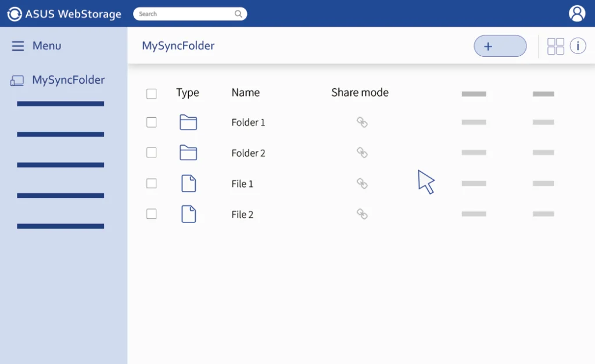Open MySyncFolder in the left sidebar
Viewport: 595px width, 364px height.
click(x=68, y=80)
